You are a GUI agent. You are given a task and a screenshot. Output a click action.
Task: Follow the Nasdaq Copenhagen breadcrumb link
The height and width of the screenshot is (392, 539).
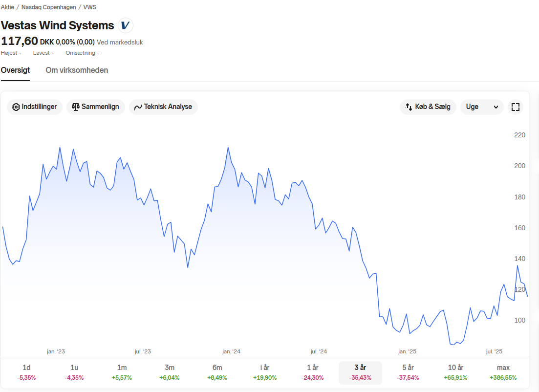[x=49, y=7]
